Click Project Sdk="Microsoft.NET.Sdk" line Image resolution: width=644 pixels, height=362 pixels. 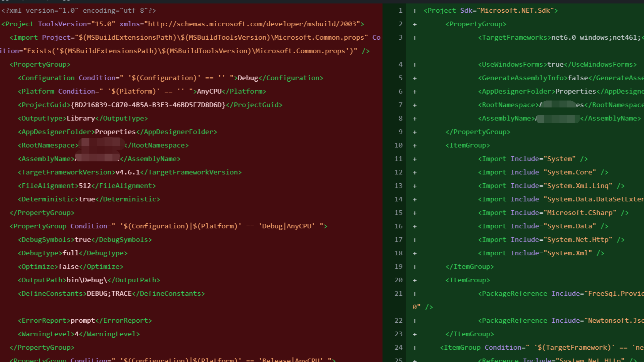(491, 10)
